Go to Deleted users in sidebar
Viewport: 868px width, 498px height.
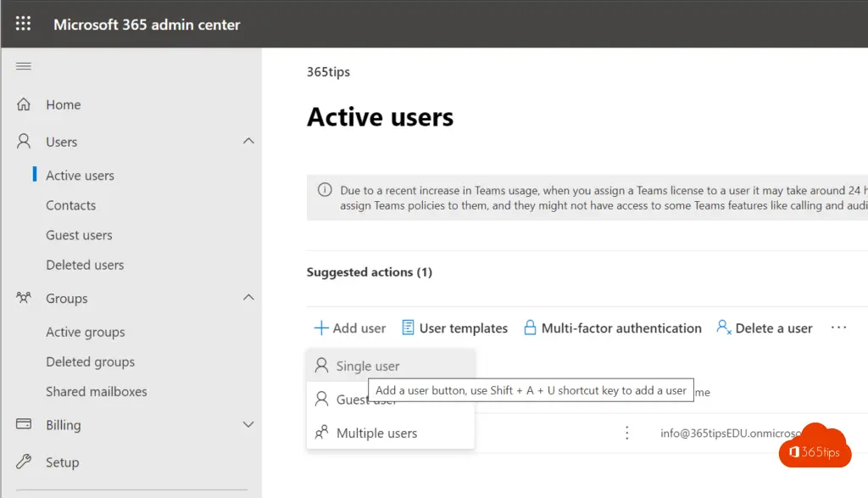pos(85,265)
